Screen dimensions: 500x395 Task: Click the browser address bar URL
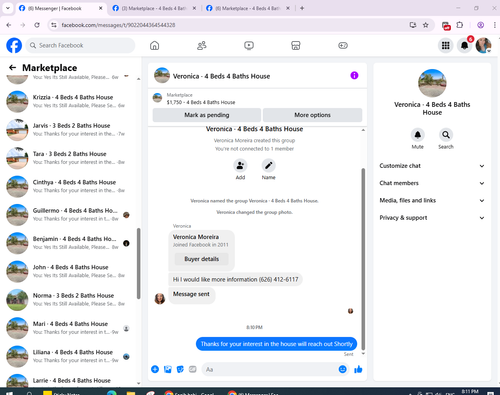(118, 25)
